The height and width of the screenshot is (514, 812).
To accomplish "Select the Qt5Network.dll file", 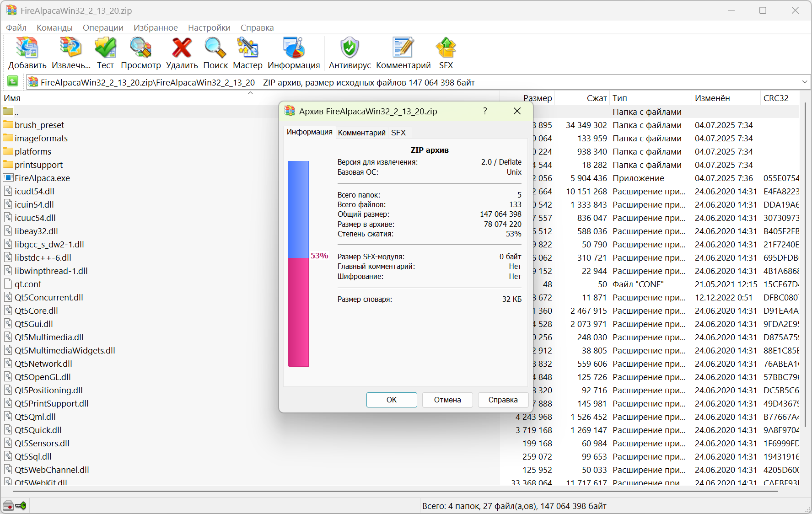I will (x=38, y=364).
